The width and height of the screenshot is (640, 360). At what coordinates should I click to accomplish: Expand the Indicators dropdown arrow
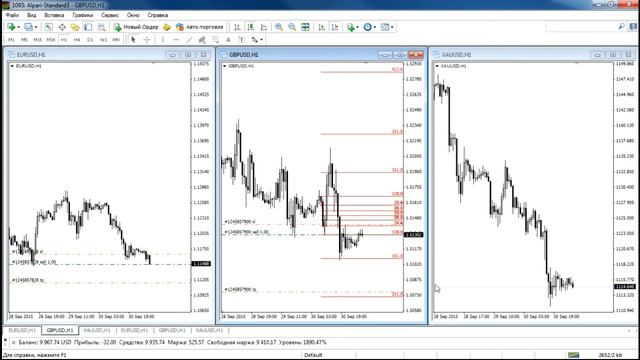(358, 27)
